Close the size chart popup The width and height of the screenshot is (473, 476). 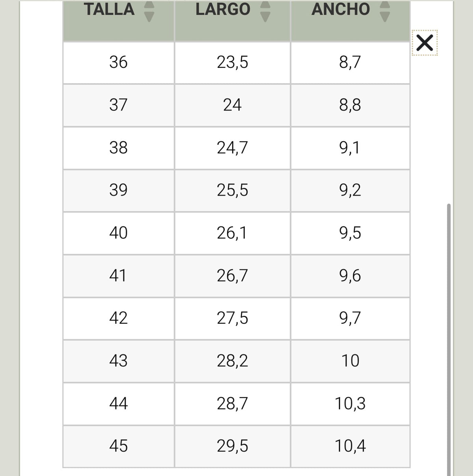click(x=425, y=43)
